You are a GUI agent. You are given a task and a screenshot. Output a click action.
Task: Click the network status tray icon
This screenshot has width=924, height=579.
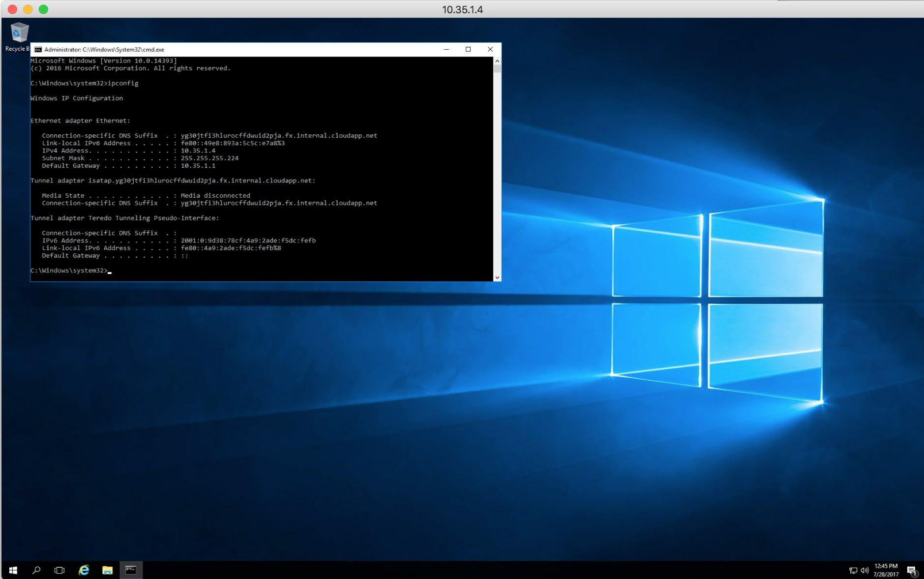(x=853, y=571)
